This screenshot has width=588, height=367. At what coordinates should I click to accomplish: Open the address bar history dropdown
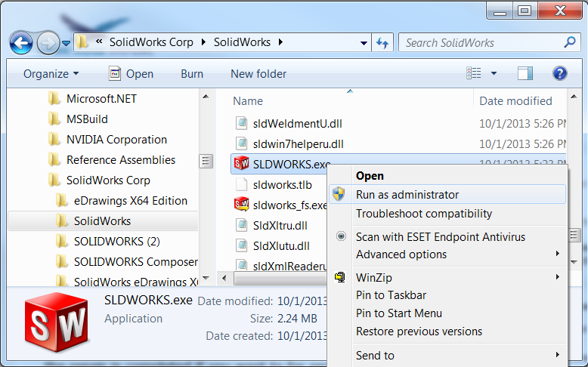(x=364, y=43)
